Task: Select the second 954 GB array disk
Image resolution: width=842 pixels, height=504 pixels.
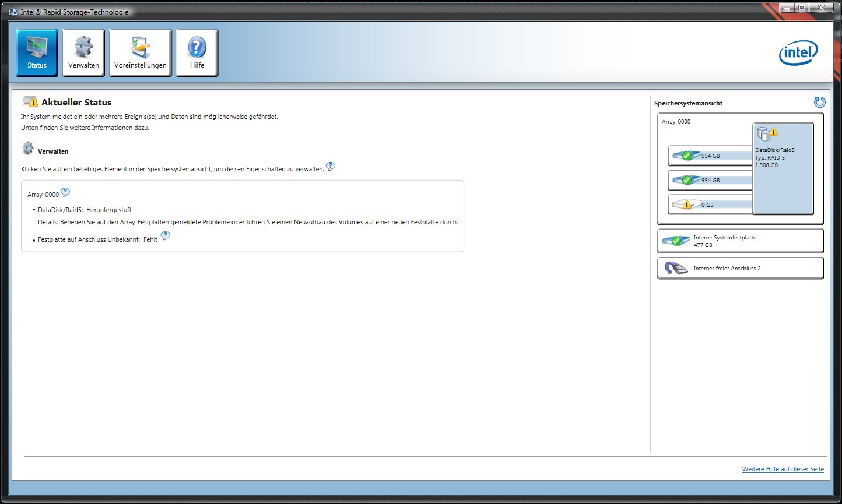Action: click(x=711, y=180)
